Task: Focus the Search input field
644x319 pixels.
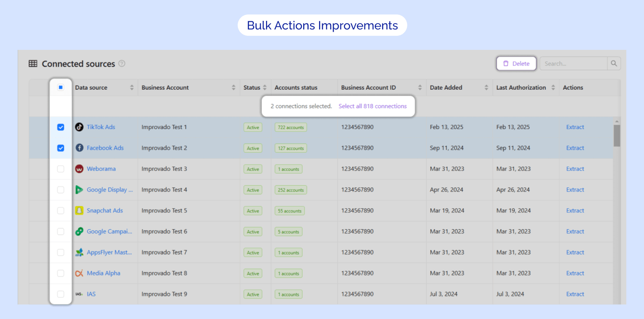Action: pyautogui.click(x=573, y=64)
